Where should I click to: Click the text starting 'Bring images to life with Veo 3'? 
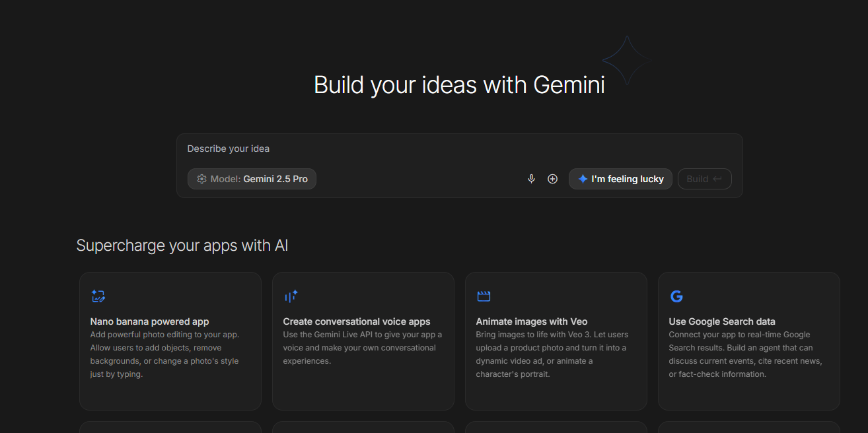point(552,354)
